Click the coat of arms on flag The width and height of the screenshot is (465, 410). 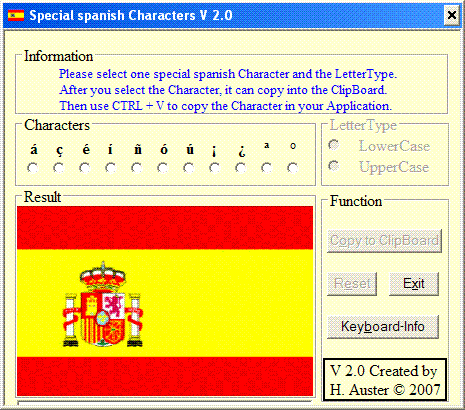point(103,304)
